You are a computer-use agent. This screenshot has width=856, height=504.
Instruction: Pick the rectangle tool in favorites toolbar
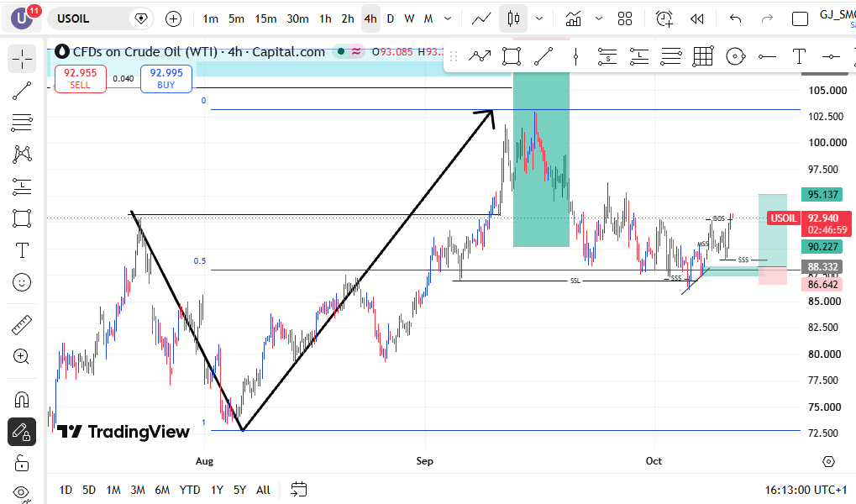point(512,56)
